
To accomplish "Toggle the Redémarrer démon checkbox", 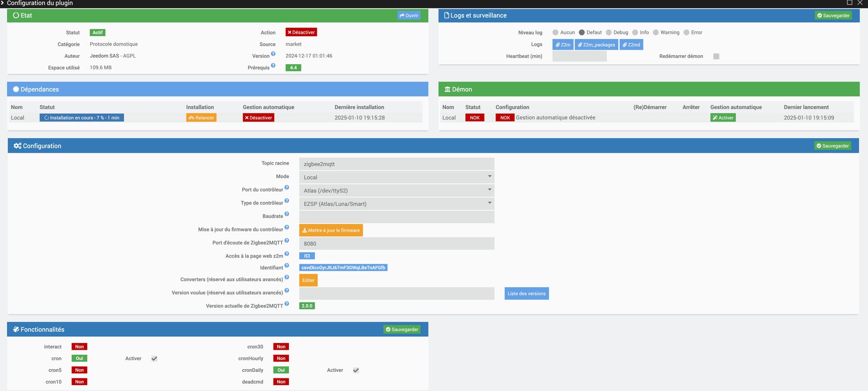I will (716, 57).
